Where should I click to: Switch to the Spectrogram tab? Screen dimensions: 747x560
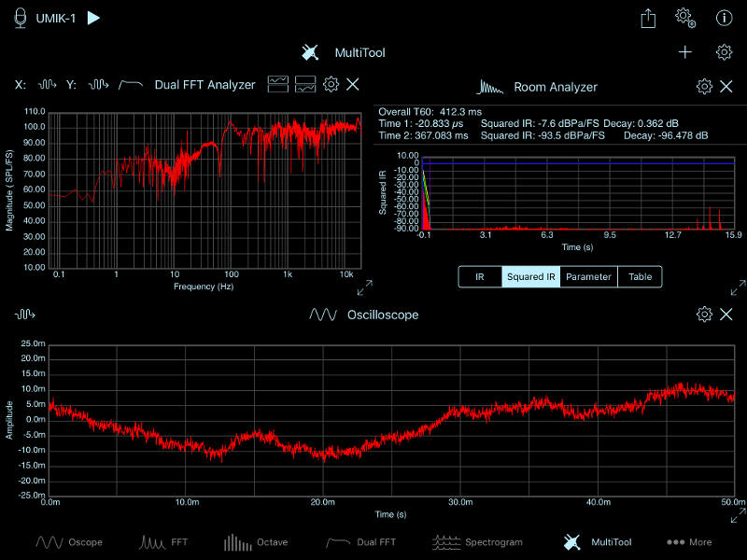(x=477, y=542)
